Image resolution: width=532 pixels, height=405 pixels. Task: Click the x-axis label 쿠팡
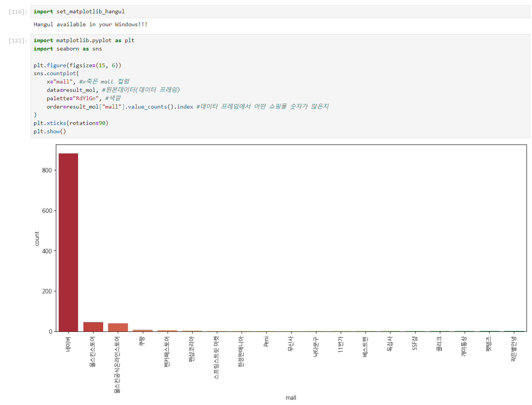pos(142,341)
